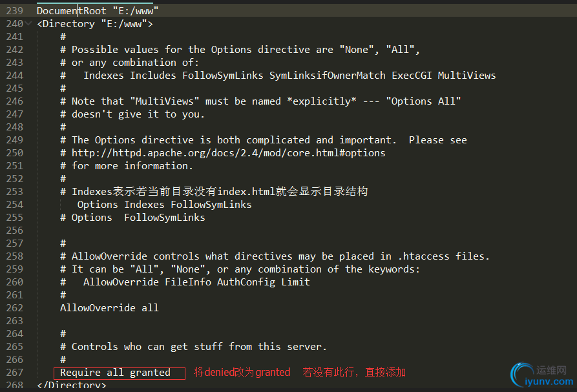Click comment mentioning "Controls who can get stuff"

(193, 347)
